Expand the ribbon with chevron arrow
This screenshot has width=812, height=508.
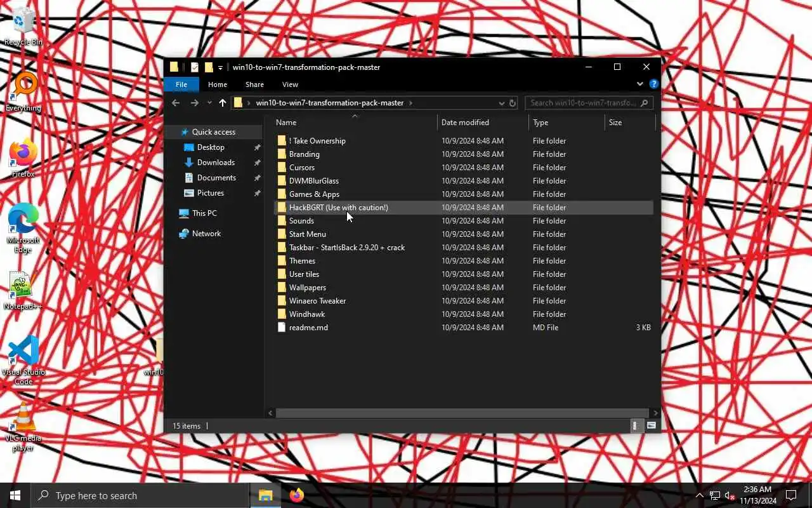point(639,84)
